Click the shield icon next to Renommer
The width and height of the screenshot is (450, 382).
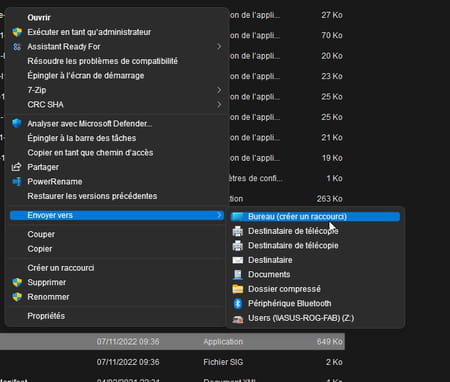[17, 297]
